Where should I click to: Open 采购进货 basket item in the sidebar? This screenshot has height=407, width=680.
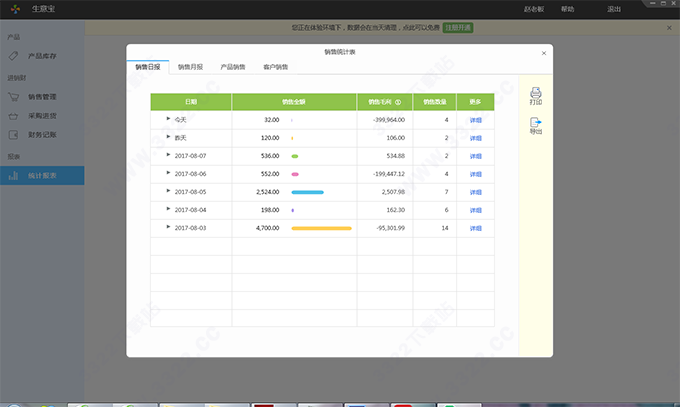coord(42,116)
